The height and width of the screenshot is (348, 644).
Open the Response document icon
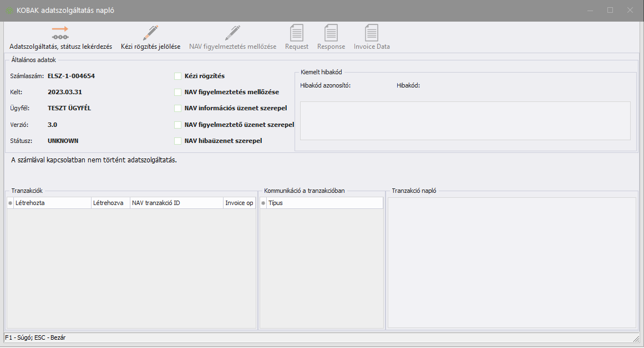point(331,33)
